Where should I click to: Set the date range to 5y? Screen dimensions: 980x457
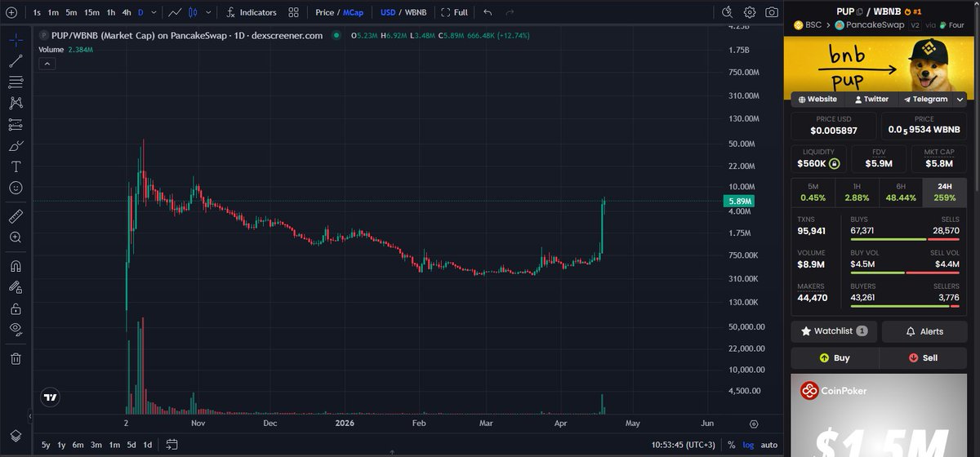pyautogui.click(x=45, y=445)
